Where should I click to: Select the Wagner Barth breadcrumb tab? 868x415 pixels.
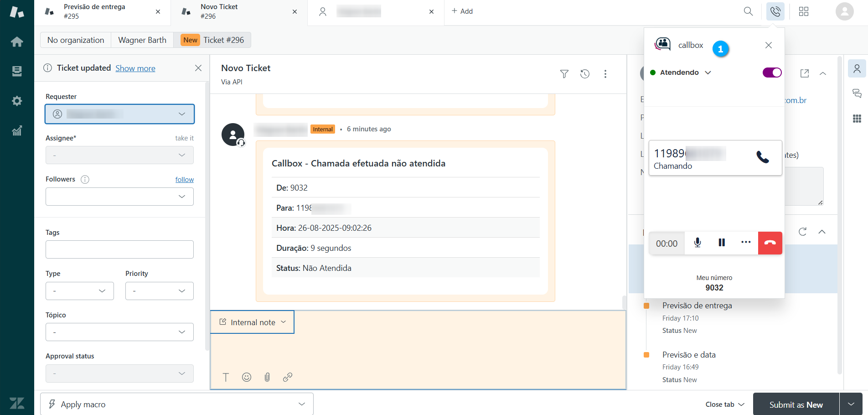142,40
